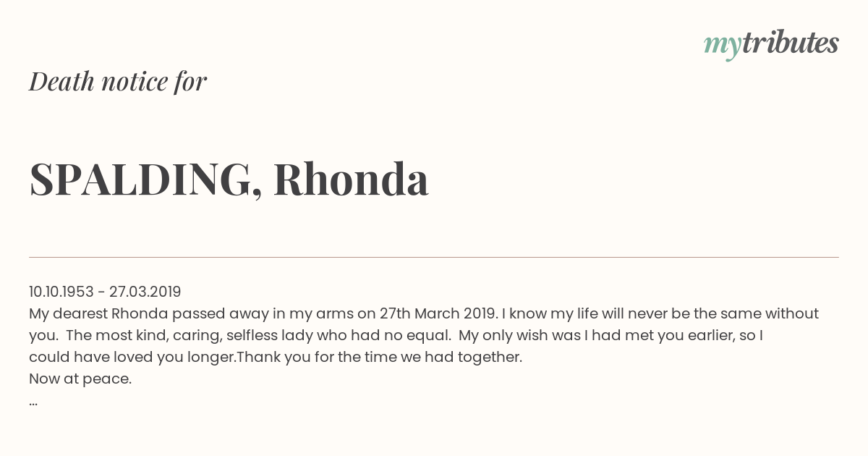868x456 pixels.
Task: Click the death date 27.03.2019
Action: pos(145,292)
